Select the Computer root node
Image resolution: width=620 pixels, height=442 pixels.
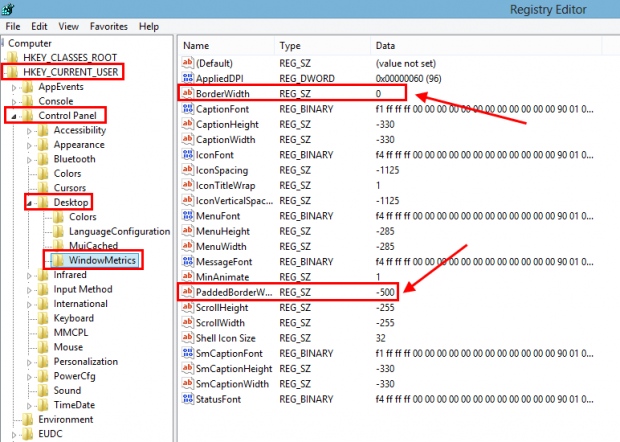30,43
